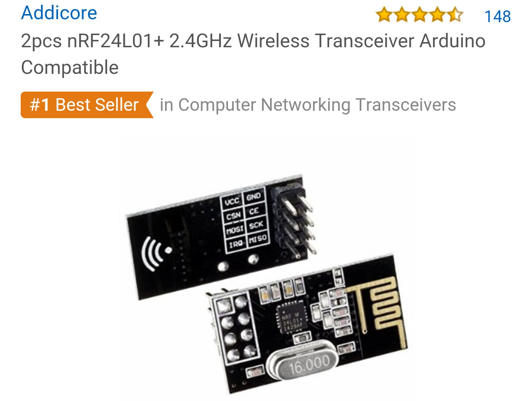Open the 148 customer reviews link
This screenshot has height=401, width=532.
[497, 16]
